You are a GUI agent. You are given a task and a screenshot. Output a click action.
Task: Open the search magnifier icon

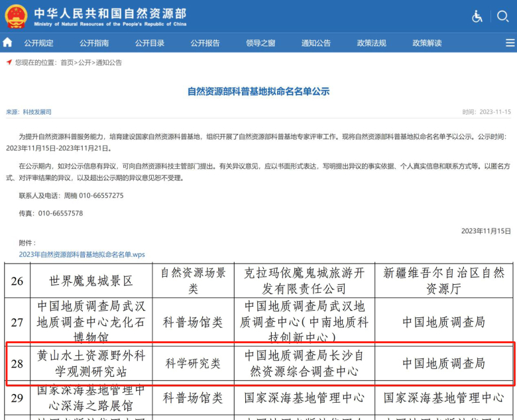click(502, 16)
